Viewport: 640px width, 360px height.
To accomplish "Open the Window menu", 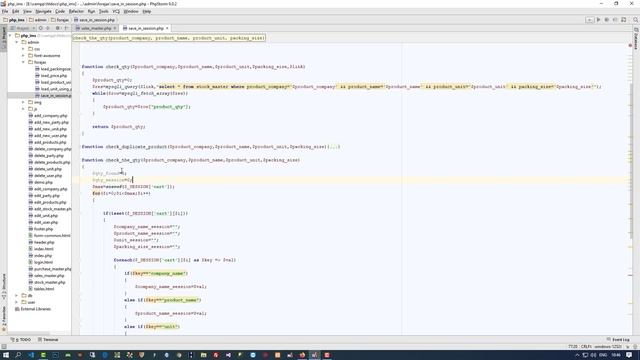I will 131,11.
